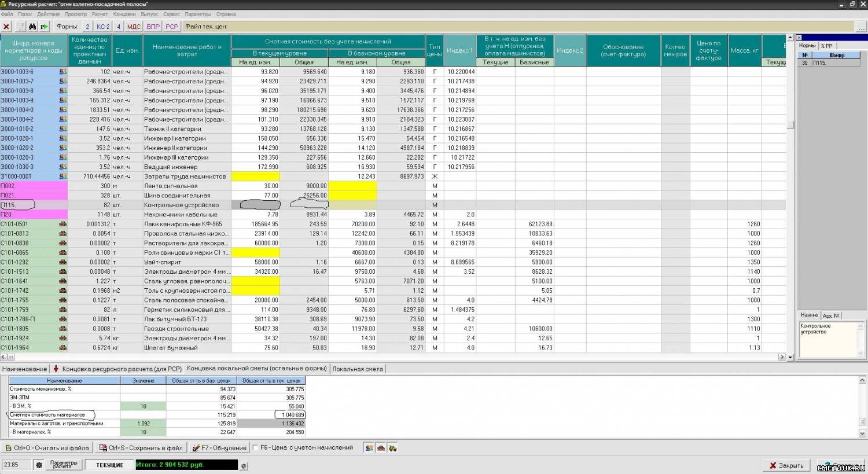Click the binoculars search icon in toolbar
Viewport: 868px width, 474px height.
(32, 27)
